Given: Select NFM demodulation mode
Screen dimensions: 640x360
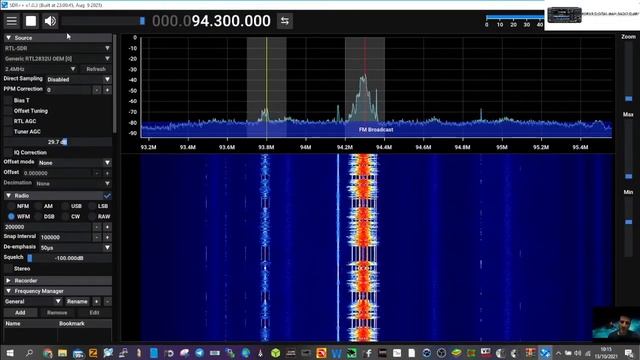Looking at the screenshot, I should tap(11, 206).
